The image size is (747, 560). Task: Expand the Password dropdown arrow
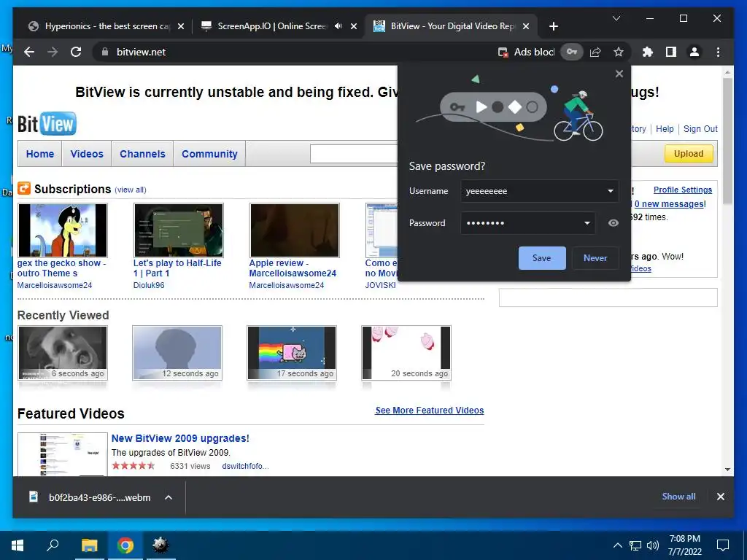click(x=587, y=223)
